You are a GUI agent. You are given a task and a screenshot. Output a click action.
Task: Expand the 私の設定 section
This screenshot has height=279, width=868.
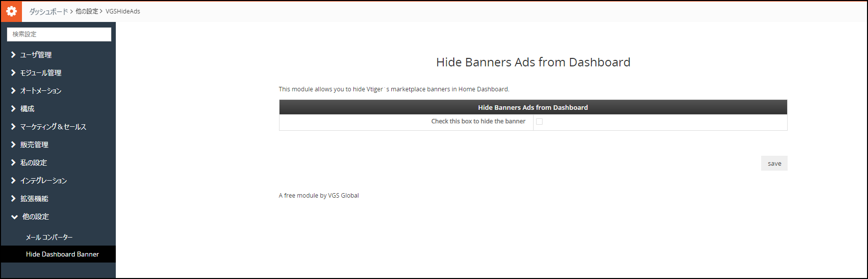click(x=33, y=163)
